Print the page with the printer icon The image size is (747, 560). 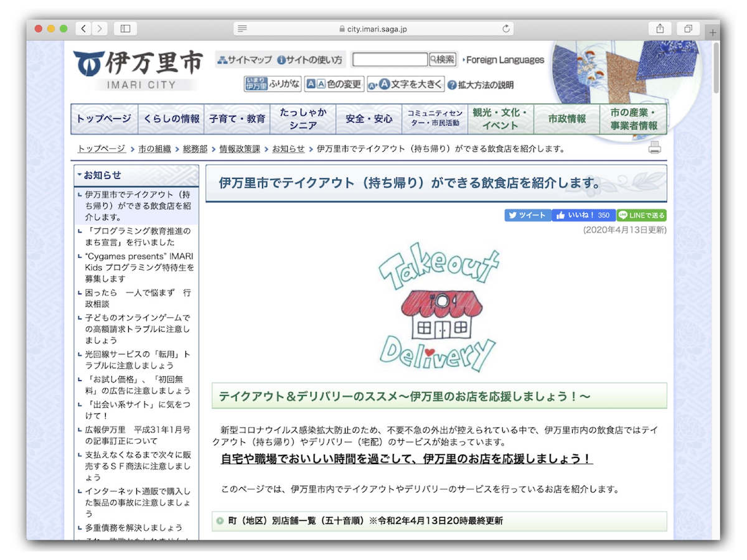click(x=654, y=148)
